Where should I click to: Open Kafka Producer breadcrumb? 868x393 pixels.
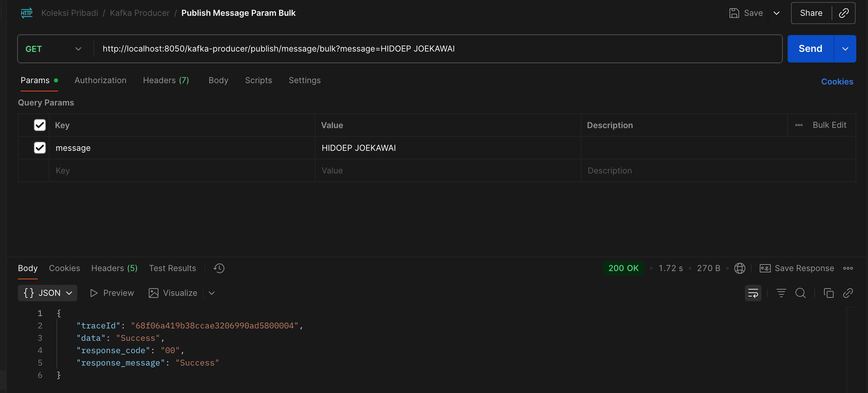(x=140, y=13)
